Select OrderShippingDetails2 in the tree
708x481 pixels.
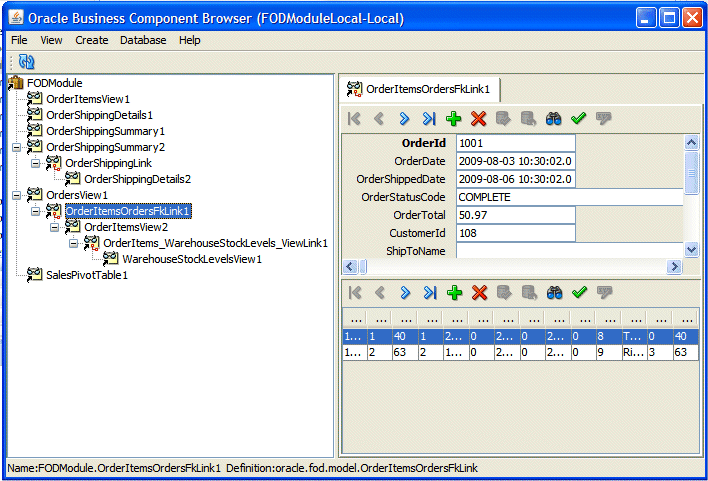tap(138, 179)
